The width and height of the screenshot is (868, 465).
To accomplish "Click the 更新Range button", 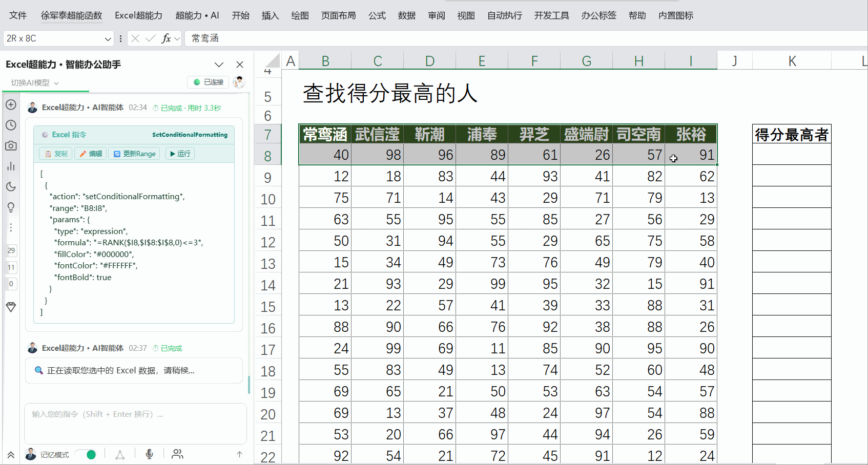I will 134,154.
